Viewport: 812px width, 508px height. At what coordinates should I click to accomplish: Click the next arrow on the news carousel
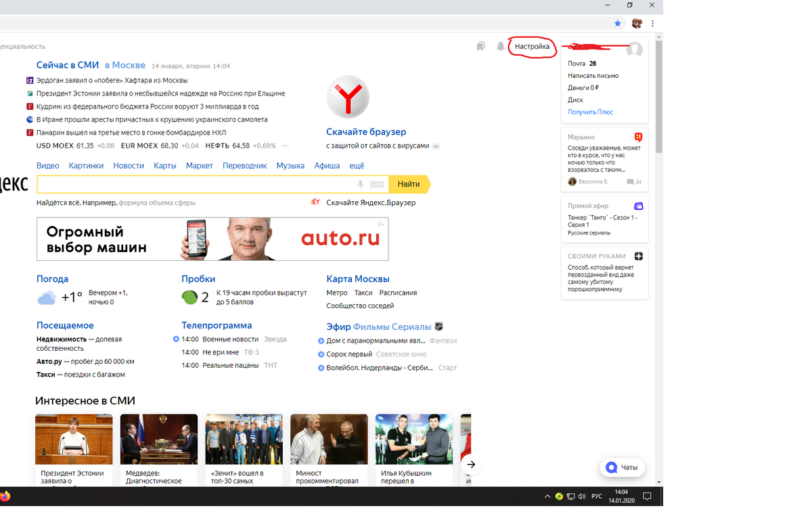coord(471,465)
